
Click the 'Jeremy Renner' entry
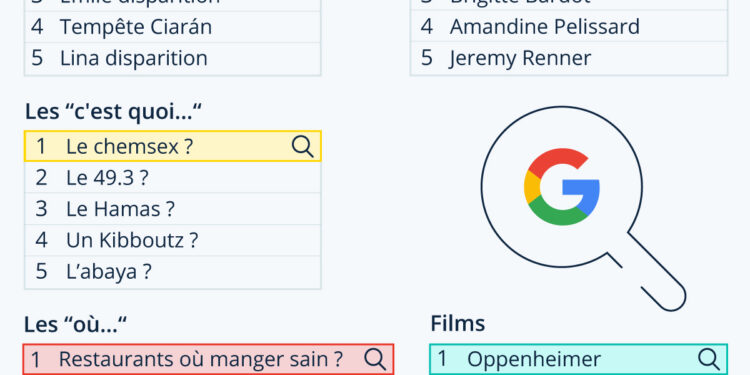tap(569, 59)
